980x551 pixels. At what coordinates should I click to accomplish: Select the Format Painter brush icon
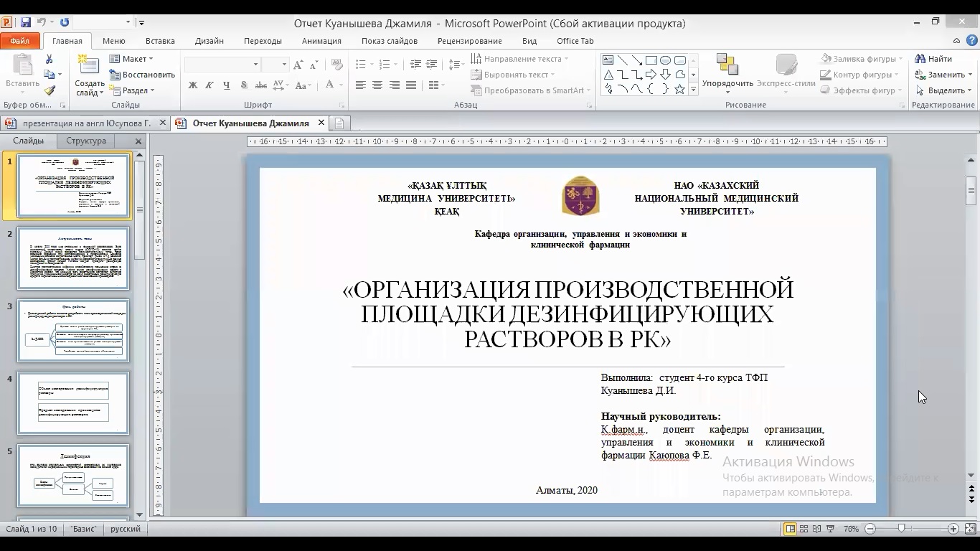click(50, 90)
